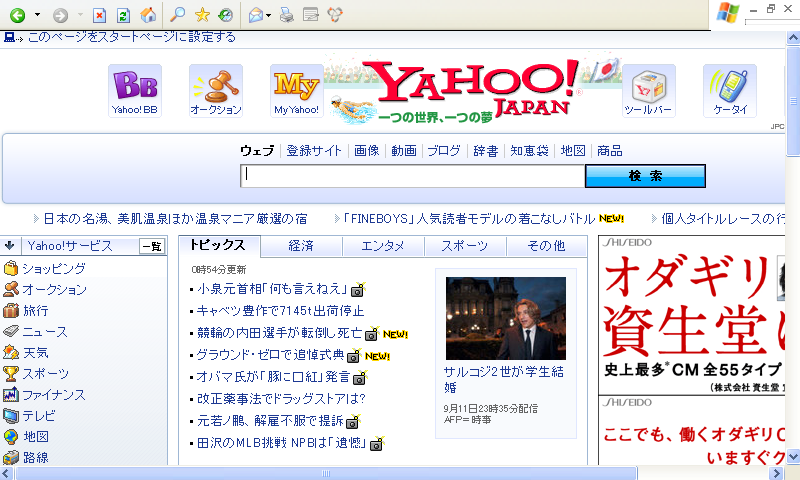The image size is (800, 480).
Task: Click the Yahoo! JAPAN logo
Action: point(472,88)
